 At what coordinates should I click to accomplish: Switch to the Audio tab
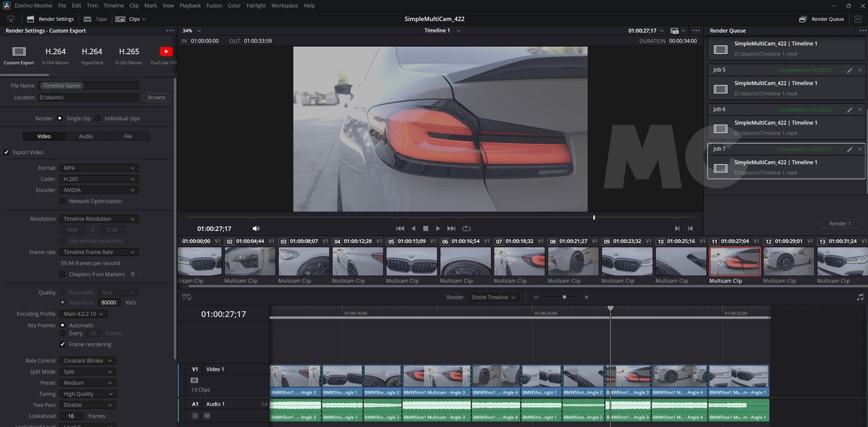pyautogui.click(x=85, y=136)
